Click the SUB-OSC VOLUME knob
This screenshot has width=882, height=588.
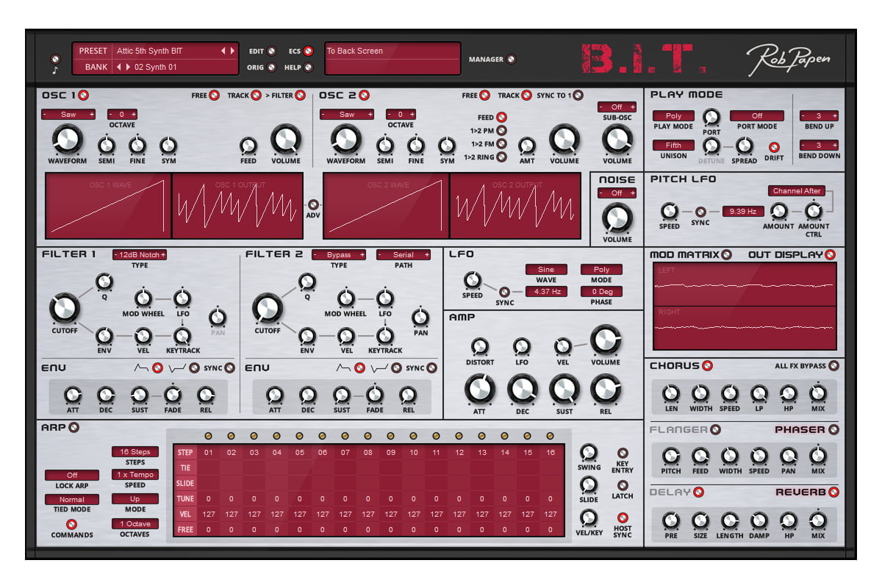coord(617,139)
